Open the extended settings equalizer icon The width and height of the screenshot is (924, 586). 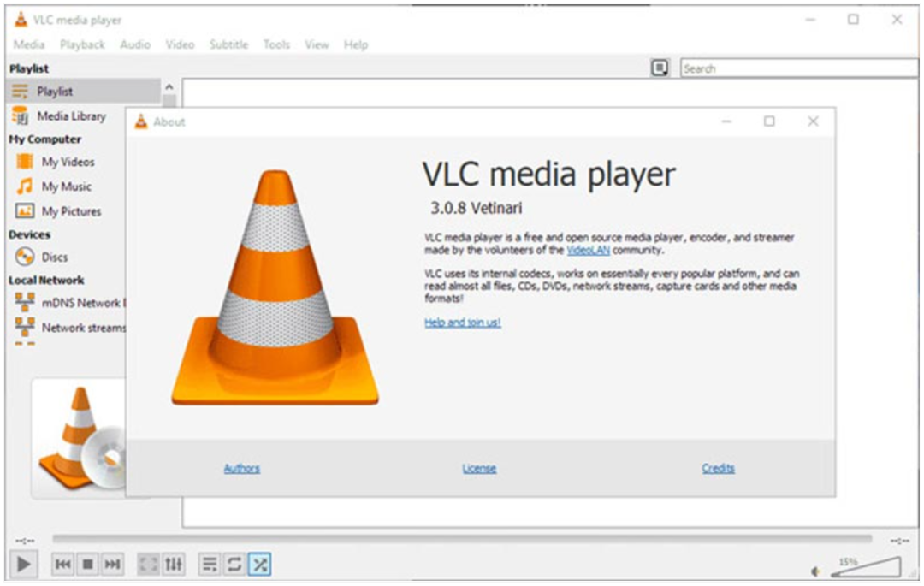(174, 565)
